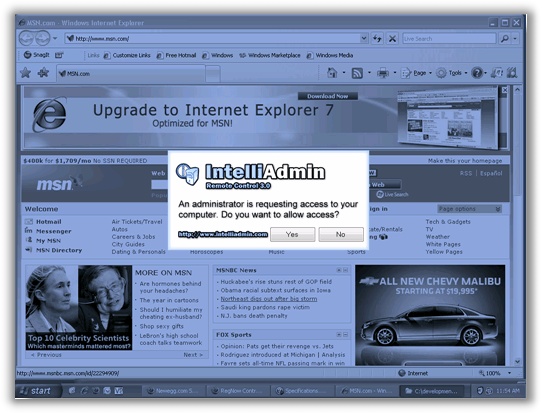Screen dimensions: 542x413
Task: Open the Hotmail link under Welcome
Action: click(49, 222)
